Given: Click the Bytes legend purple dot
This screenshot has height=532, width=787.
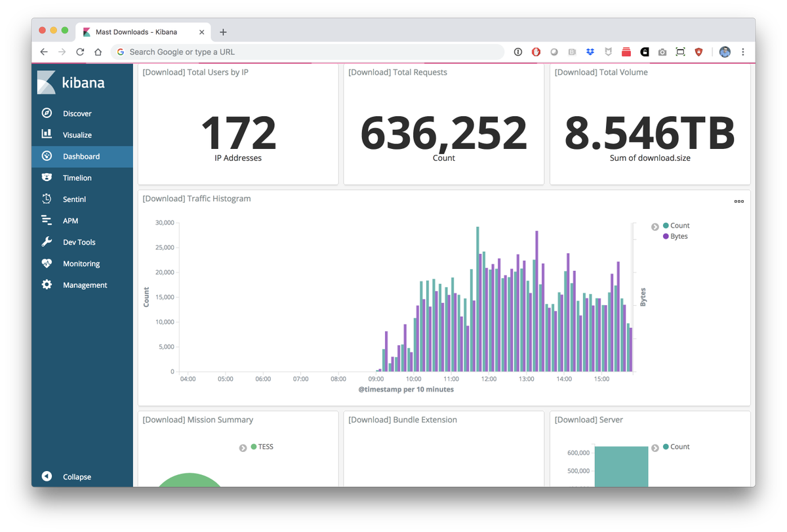Looking at the screenshot, I should pos(666,236).
